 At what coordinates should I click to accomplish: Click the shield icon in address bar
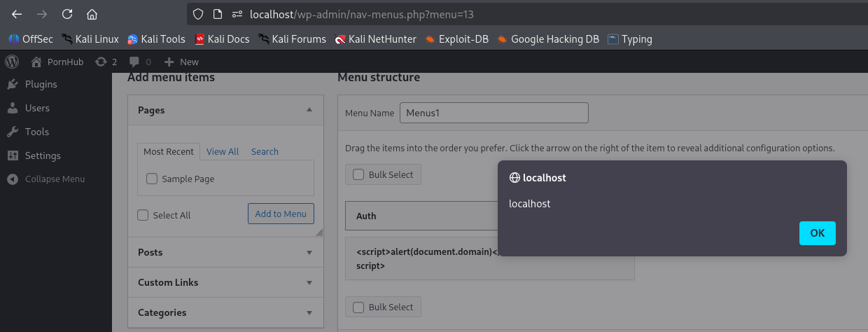tap(198, 14)
